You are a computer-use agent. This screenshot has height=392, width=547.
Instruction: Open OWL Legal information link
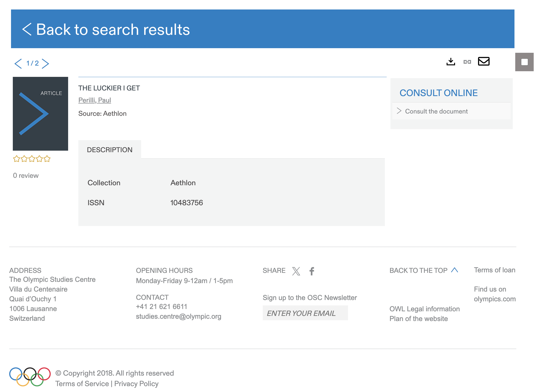click(x=424, y=309)
